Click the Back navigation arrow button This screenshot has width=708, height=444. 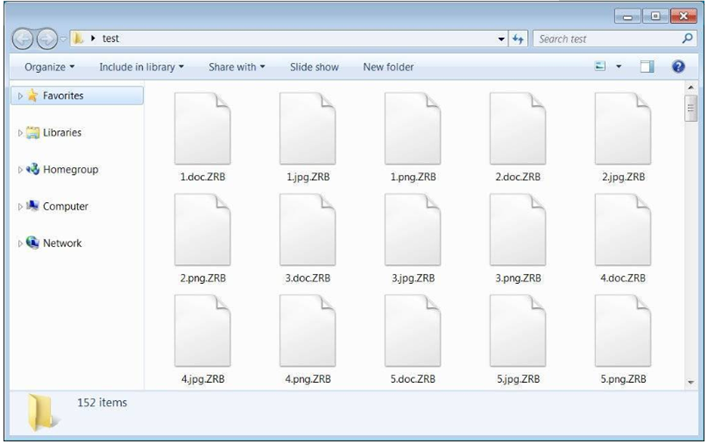[23, 39]
